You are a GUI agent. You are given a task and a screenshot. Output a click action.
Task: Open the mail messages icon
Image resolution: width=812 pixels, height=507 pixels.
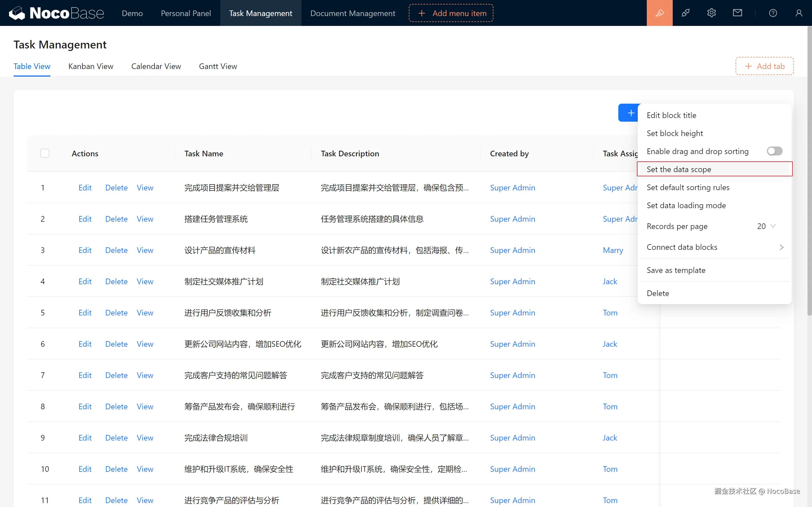click(737, 13)
